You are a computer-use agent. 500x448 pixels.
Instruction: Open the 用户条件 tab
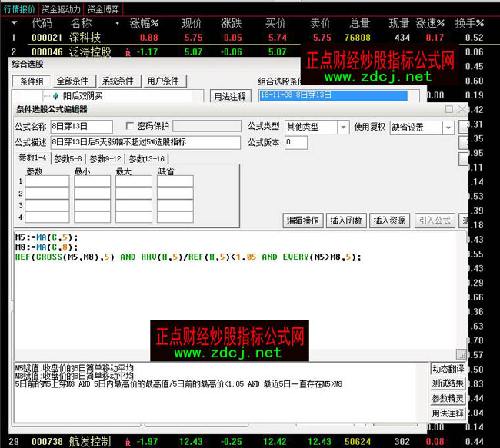(x=162, y=81)
